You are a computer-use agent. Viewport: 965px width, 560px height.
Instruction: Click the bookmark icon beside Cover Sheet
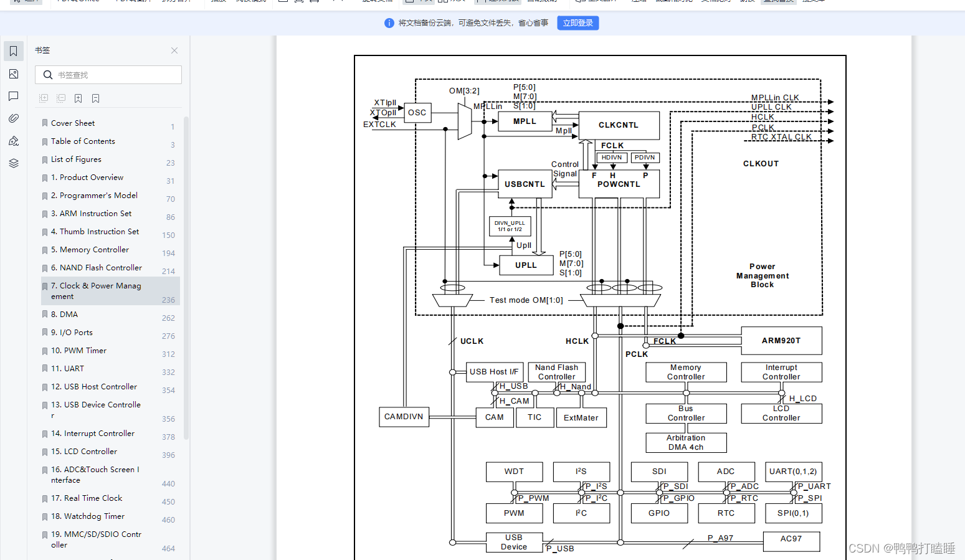click(45, 123)
